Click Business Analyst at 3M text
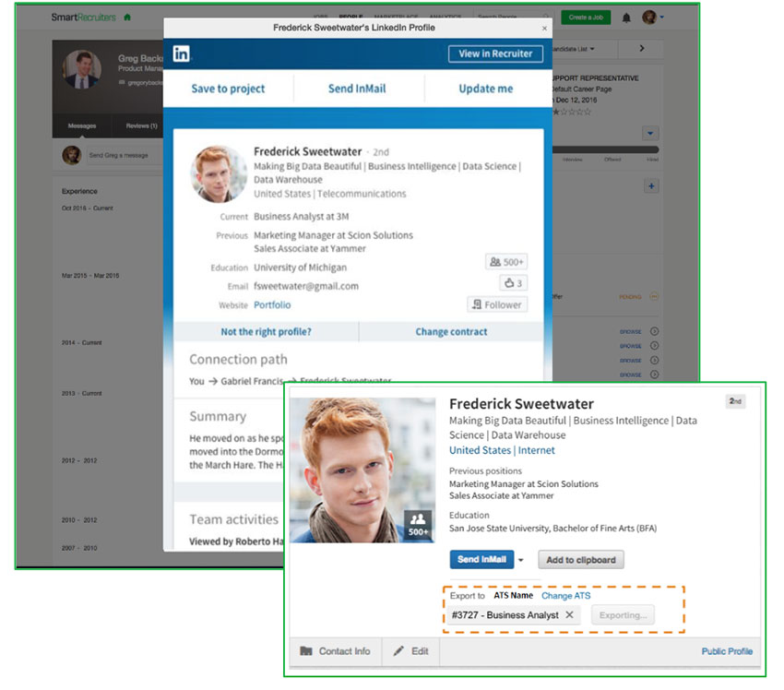The image size is (784, 690). [301, 217]
